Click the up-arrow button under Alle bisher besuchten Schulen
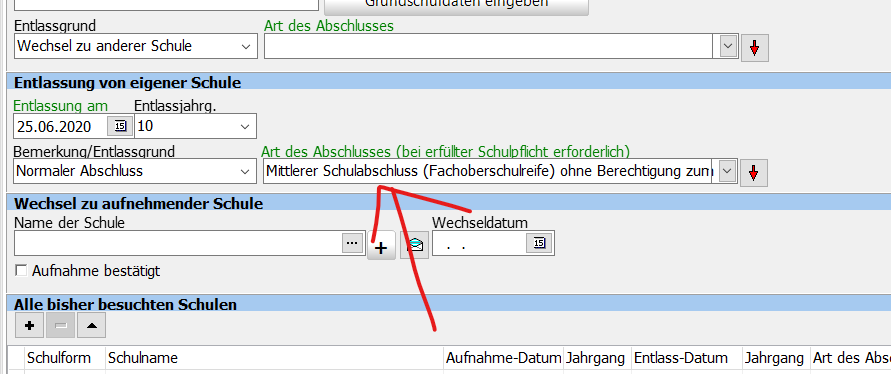 91,325
